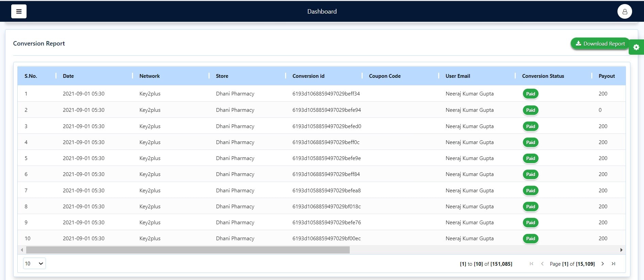Viewport: 644px width, 280px height.
Task: Click the Conversion Status column header
Action: [x=543, y=76]
